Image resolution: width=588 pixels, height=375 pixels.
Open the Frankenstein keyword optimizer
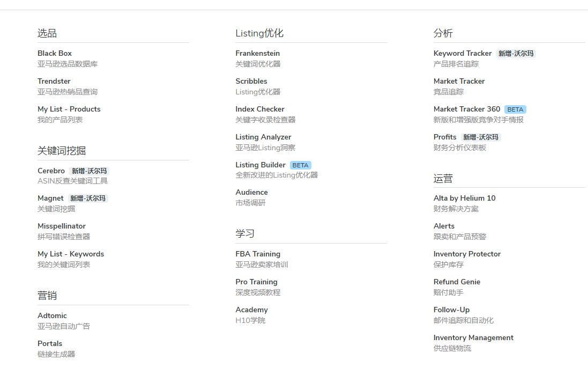click(257, 54)
